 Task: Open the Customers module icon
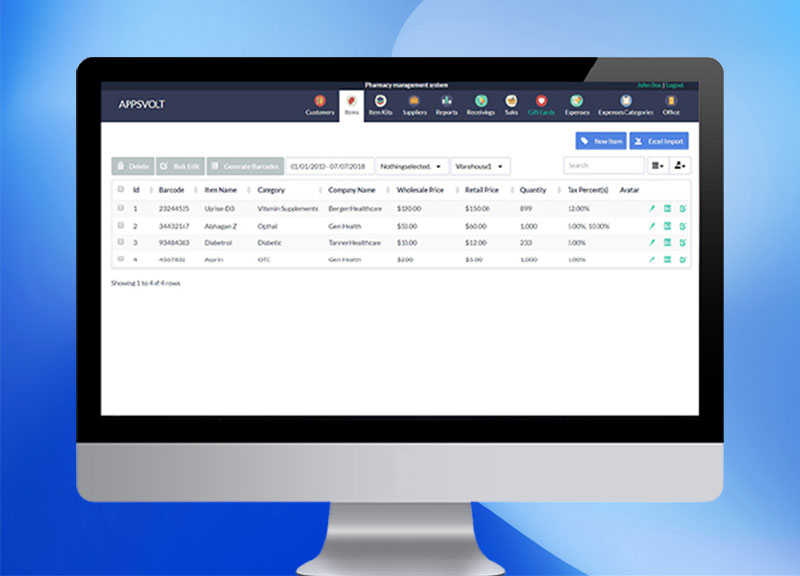coord(320,103)
